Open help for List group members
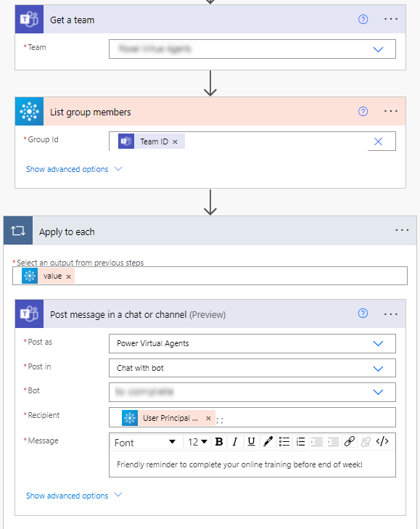This screenshot has width=420, height=529. tap(363, 111)
